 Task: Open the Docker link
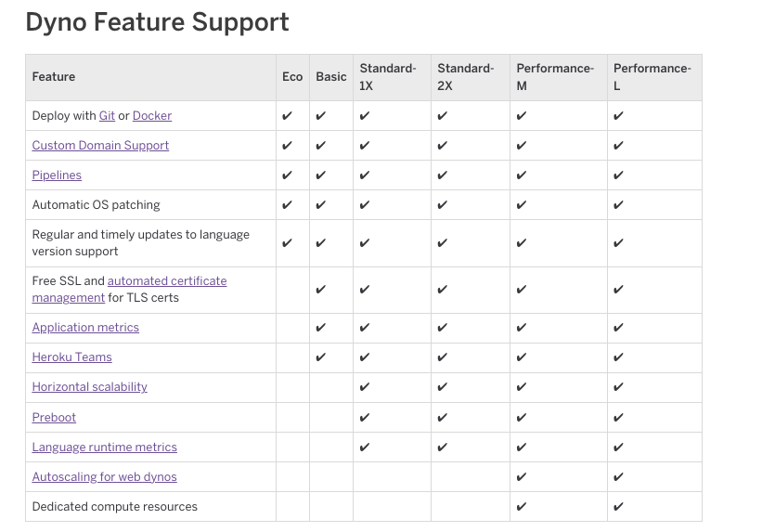152,116
